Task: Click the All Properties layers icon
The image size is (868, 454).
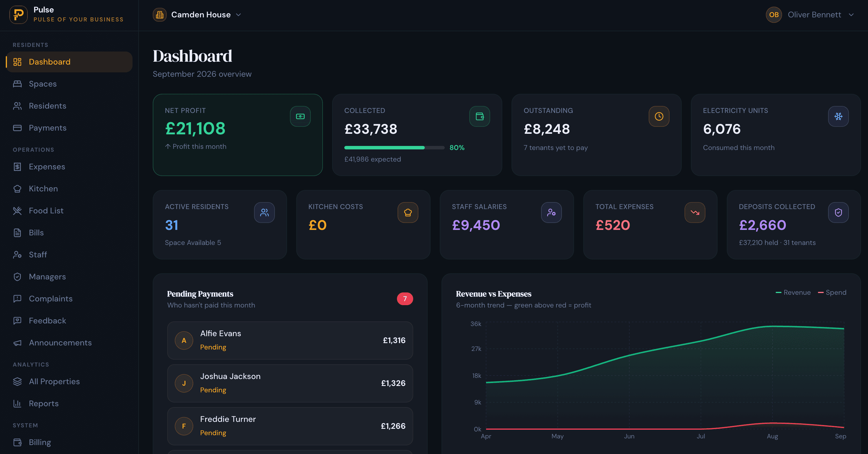Action: pyautogui.click(x=17, y=382)
